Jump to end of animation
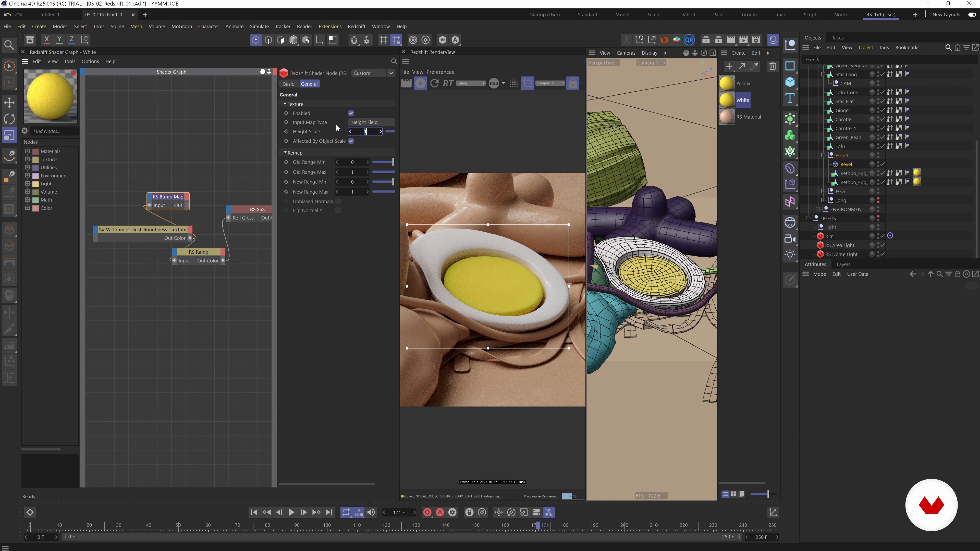 coord(329,512)
